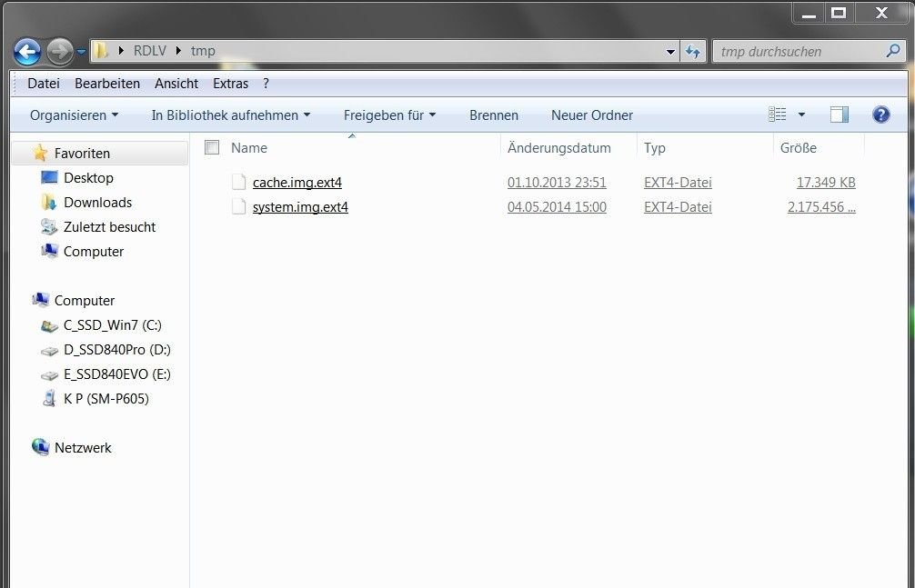915x588 pixels.
Task: Open address bar history dropdown arrow
Action: click(670, 52)
